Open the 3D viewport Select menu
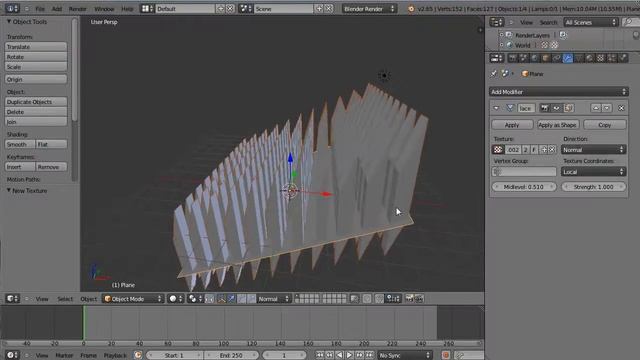The image size is (640, 360). (x=65, y=299)
